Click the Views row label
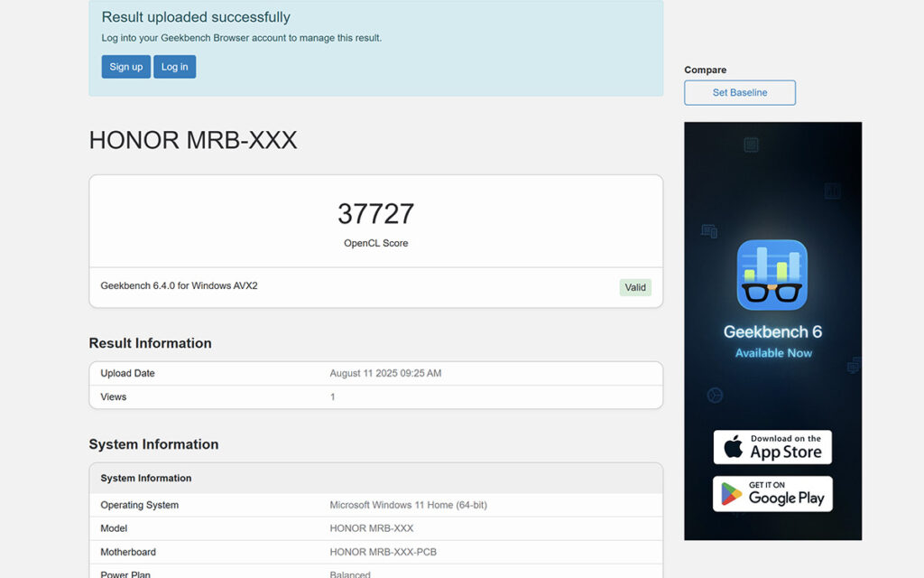924x578 pixels. [114, 397]
